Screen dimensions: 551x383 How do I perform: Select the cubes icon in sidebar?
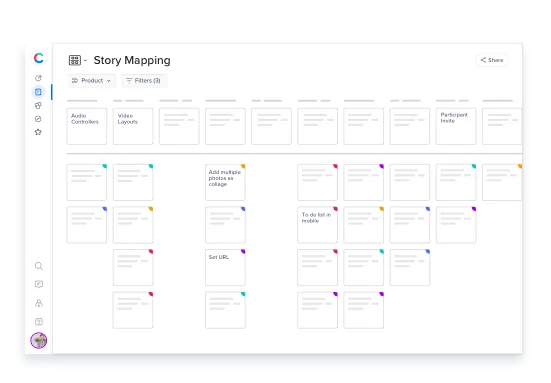tap(38, 105)
